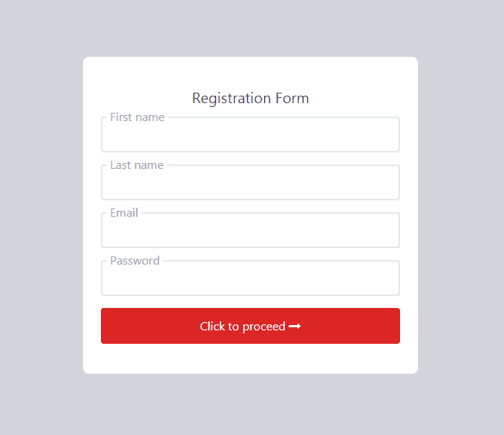This screenshot has width=504, height=435.
Task: Click gray page background right of card
Action: [x=461, y=217]
